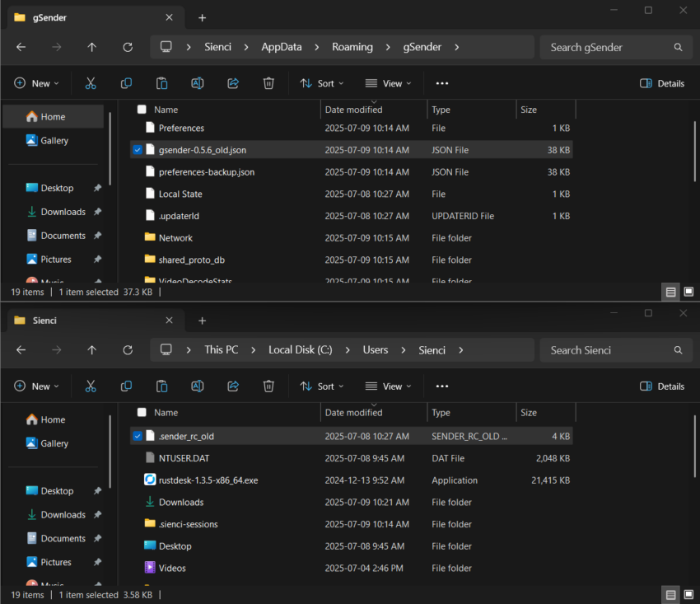
Task: Refresh the gSender folder view
Action: pos(128,47)
